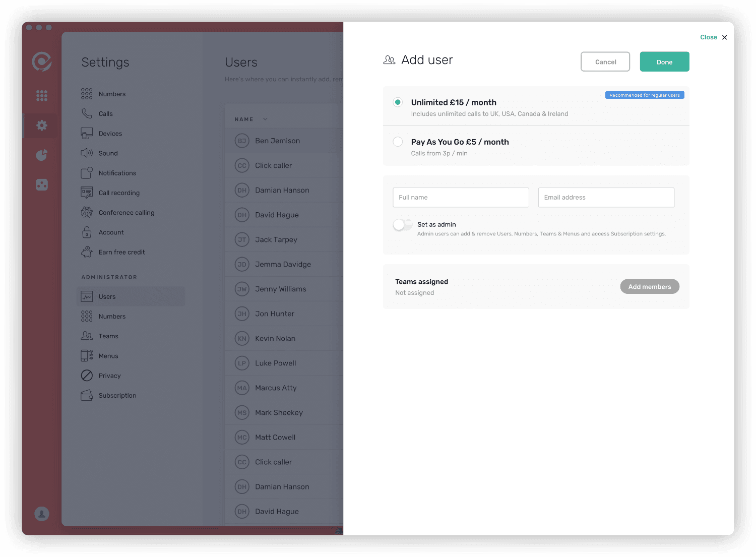This screenshot has height=557, width=756.
Task: Click the MS avatar beside Mark Sheekey
Action: point(242,412)
